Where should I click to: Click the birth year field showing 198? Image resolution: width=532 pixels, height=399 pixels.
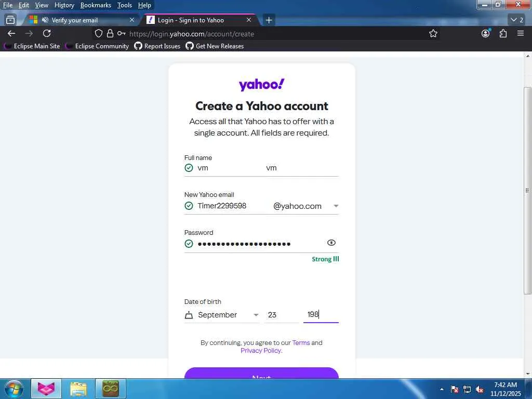(321, 314)
